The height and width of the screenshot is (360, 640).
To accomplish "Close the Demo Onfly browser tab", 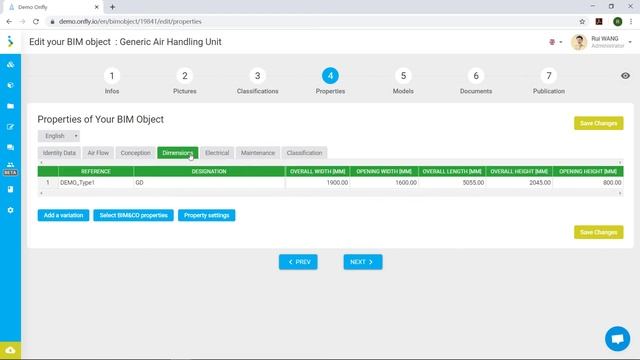I will (x=97, y=7).
